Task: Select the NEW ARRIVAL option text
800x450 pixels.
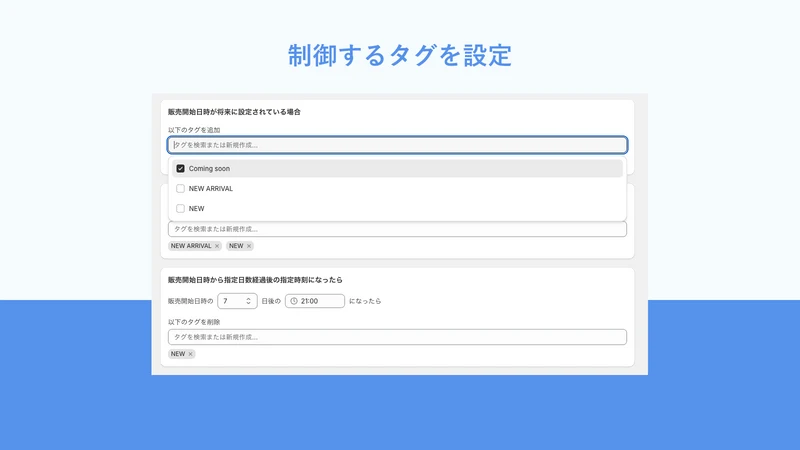Action: click(211, 188)
